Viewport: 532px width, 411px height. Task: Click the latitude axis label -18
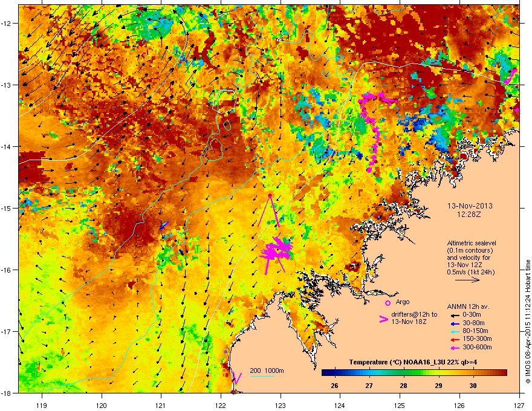6,393
